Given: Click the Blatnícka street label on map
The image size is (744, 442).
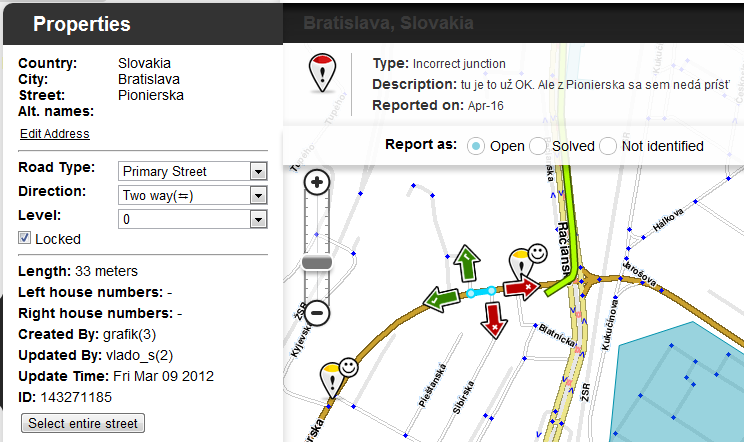Looking at the screenshot, I should (x=557, y=336).
